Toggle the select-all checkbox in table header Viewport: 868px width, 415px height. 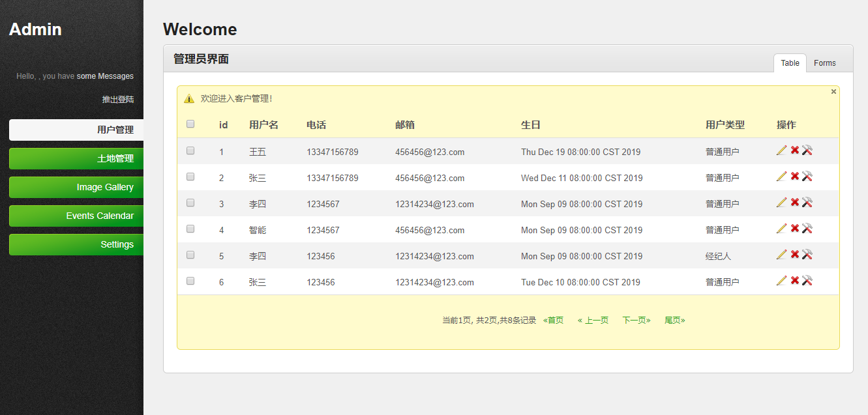pos(190,124)
